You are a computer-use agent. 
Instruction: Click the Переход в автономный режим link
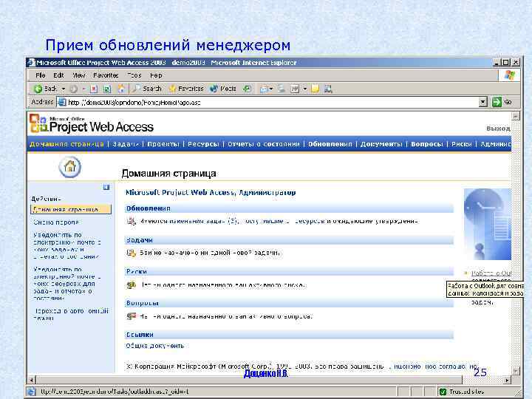(x=71, y=314)
